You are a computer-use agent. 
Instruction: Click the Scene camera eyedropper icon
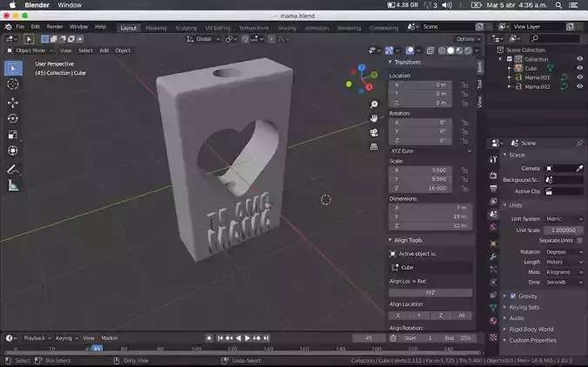click(x=579, y=169)
